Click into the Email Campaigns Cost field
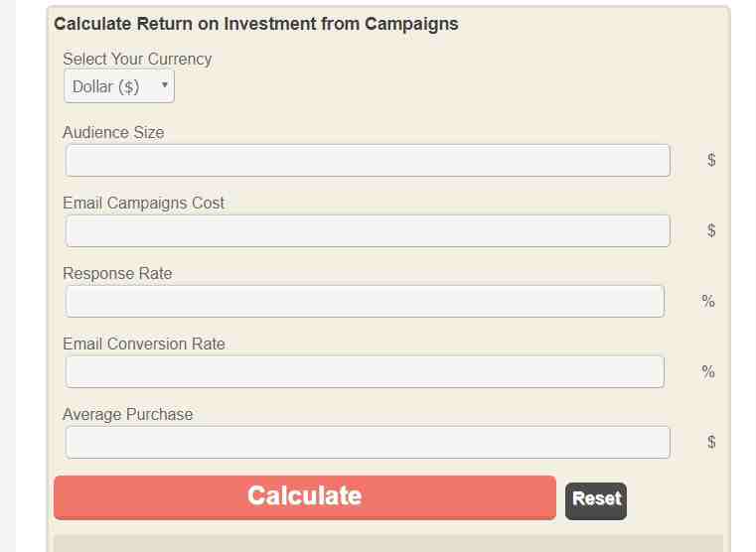 [x=368, y=230]
